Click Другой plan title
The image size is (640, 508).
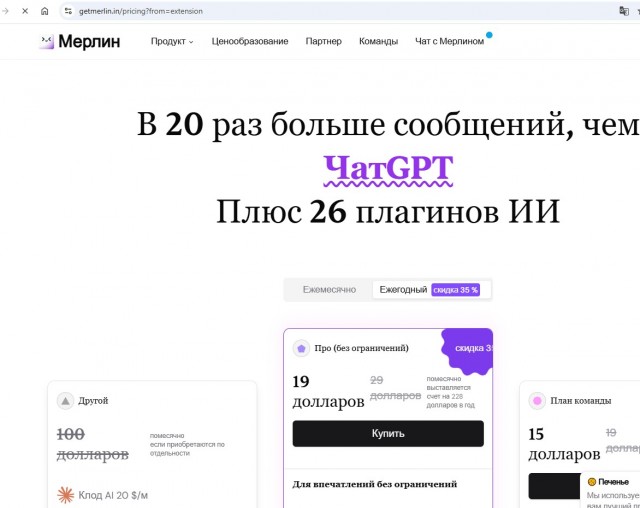coord(93,401)
